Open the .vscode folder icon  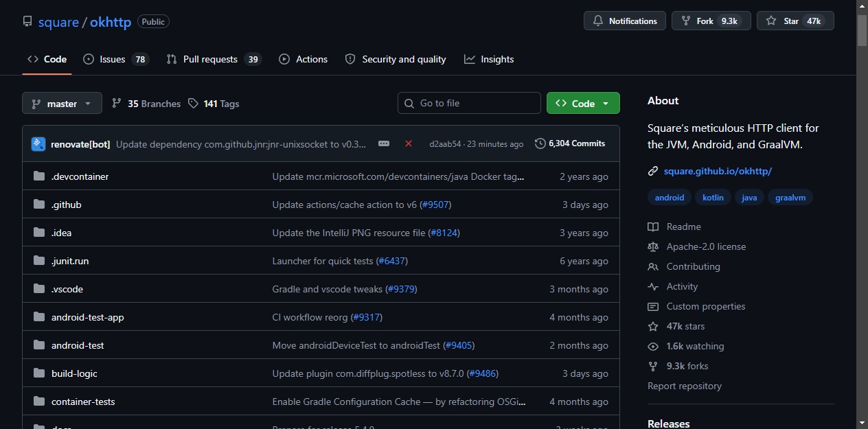(39, 289)
